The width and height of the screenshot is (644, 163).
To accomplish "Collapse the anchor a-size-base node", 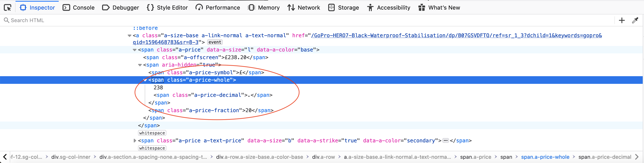I will pyautogui.click(x=129, y=36).
